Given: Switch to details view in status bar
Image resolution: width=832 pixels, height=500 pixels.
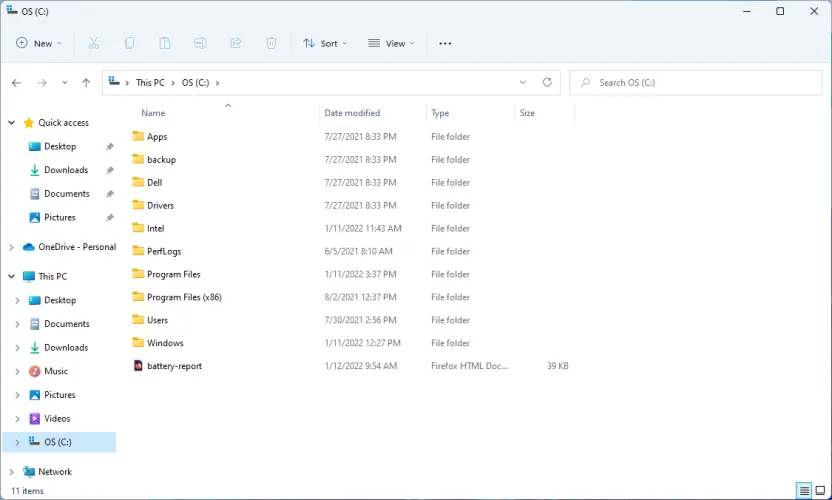Looking at the screenshot, I should click(x=803, y=491).
